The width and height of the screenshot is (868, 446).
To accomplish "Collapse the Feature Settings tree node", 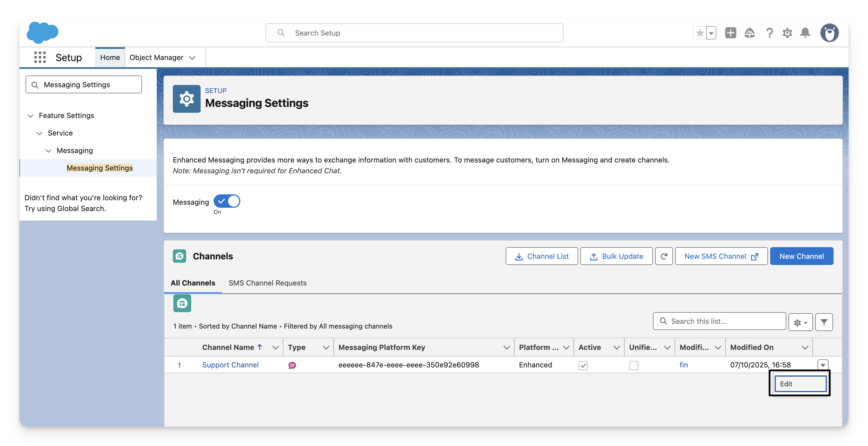I will pos(31,116).
